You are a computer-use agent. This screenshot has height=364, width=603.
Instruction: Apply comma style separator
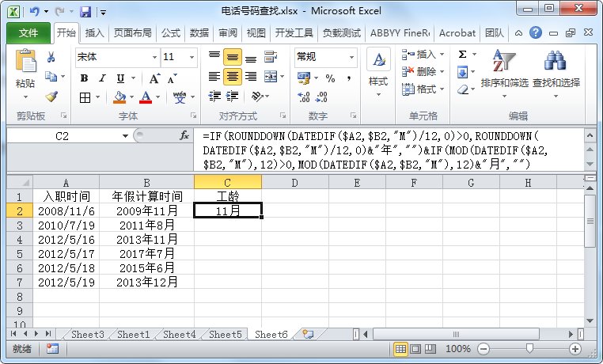click(349, 78)
